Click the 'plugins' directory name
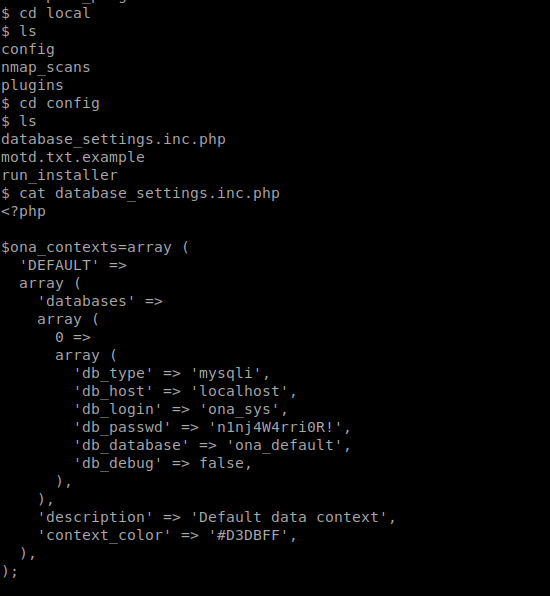 click(x=32, y=86)
